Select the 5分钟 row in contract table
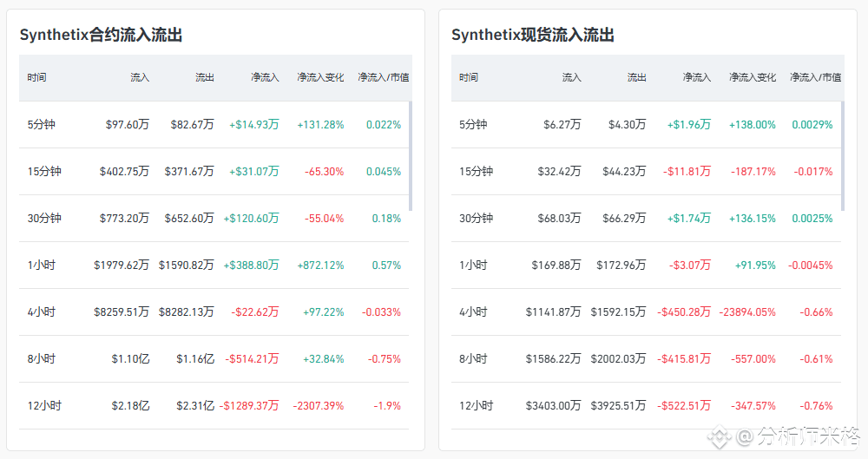Image resolution: width=868 pixels, height=459 pixels. click(x=214, y=125)
